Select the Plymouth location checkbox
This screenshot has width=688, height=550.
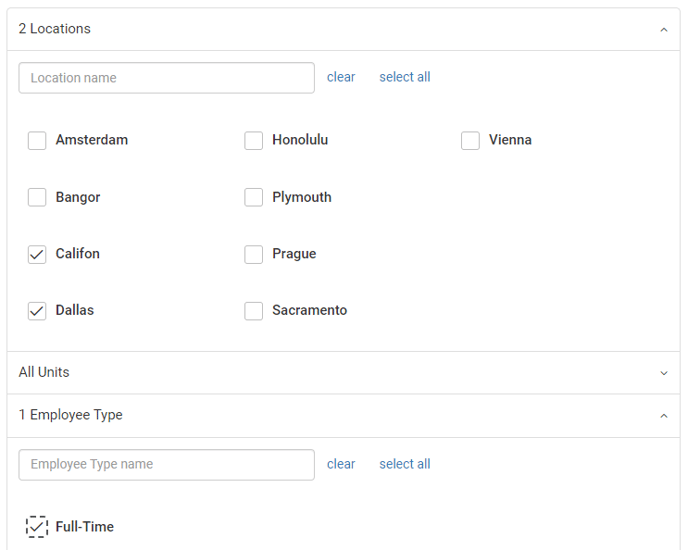click(x=254, y=198)
